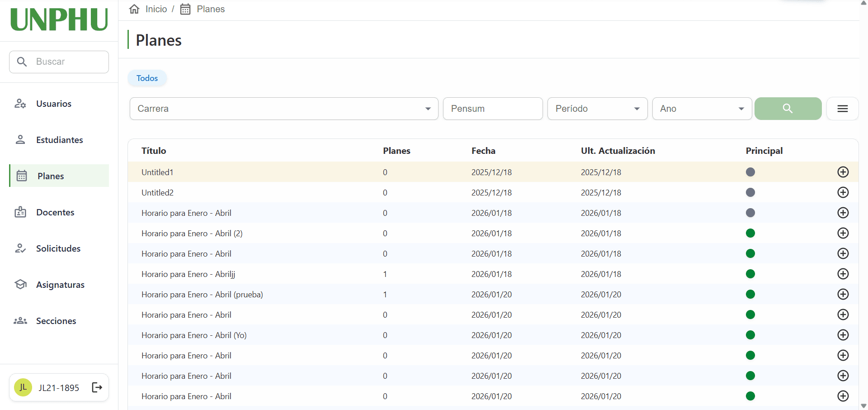Toggle Principal dot for Untitled2
This screenshot has width=868, height=410.
(x=750, y=192)
